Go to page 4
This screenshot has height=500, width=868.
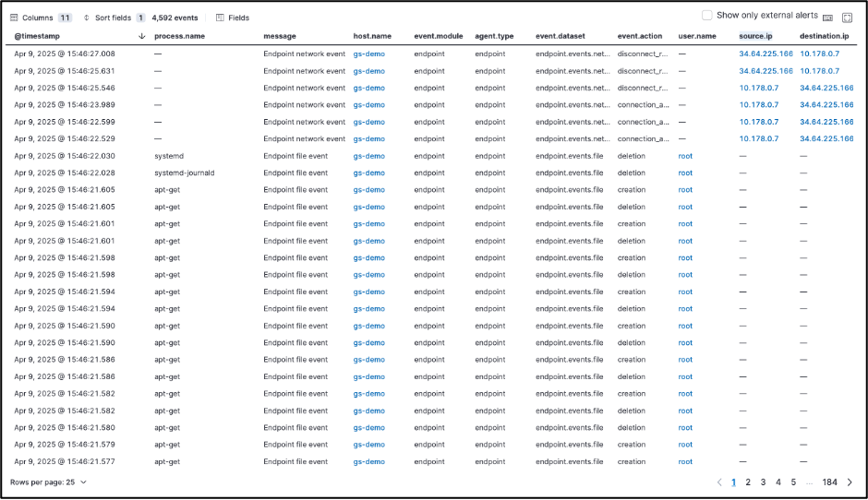778,482
